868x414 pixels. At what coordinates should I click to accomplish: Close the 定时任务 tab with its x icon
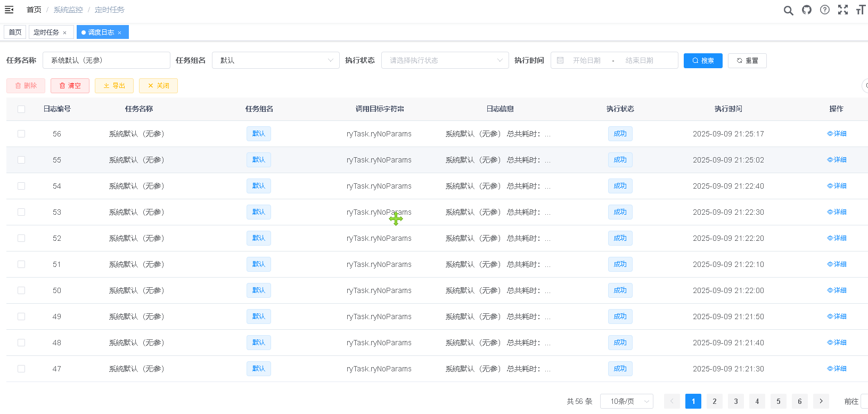click(x=65, y=33)
